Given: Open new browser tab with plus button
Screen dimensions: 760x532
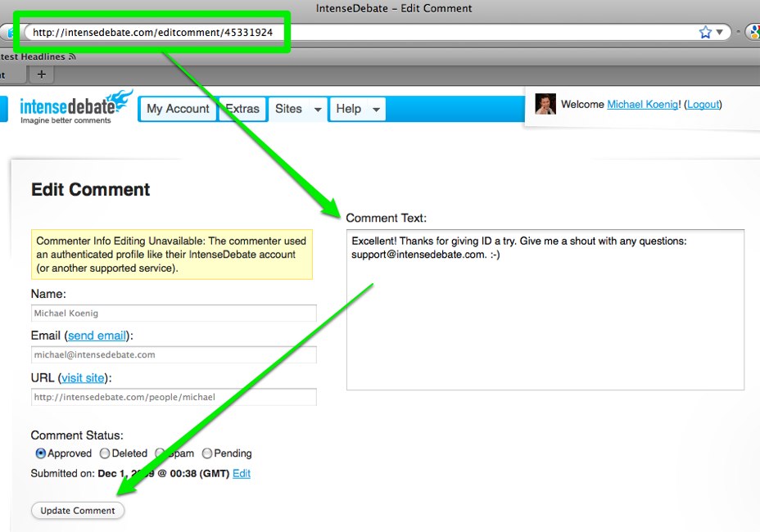Looking at the screenshot, I should (42, 74).
